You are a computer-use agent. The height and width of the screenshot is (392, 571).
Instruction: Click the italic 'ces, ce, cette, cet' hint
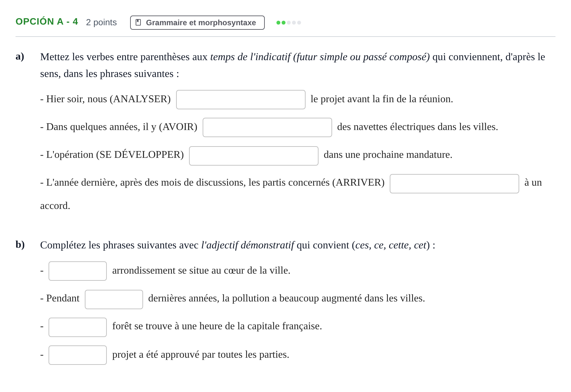pyautogui.click(x=391, y=245)
